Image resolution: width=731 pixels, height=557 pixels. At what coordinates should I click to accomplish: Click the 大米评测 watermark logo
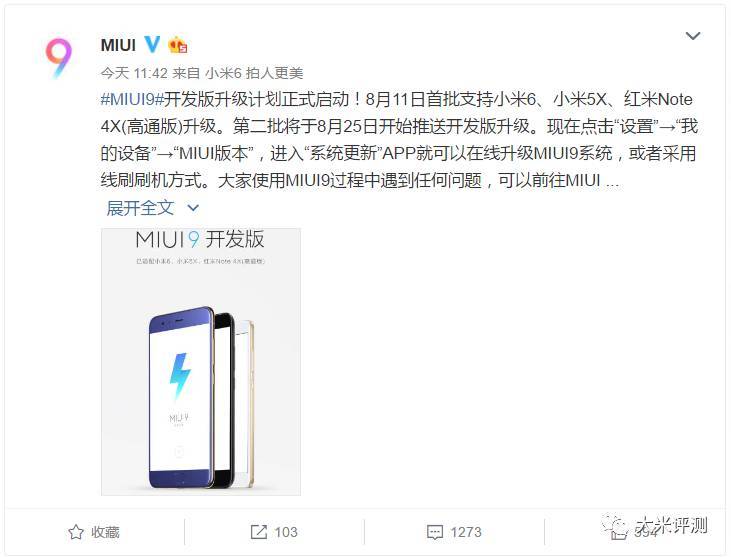pos(655,526)
